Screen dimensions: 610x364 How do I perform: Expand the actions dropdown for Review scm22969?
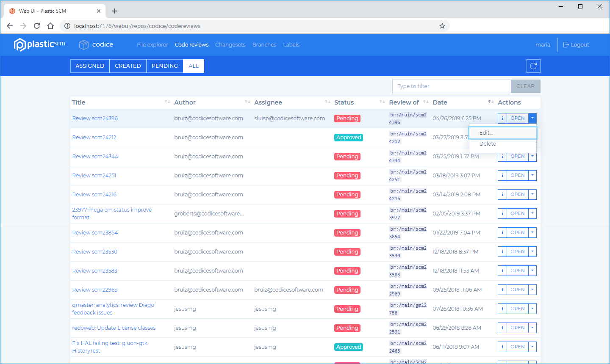[x=532, y=290]
